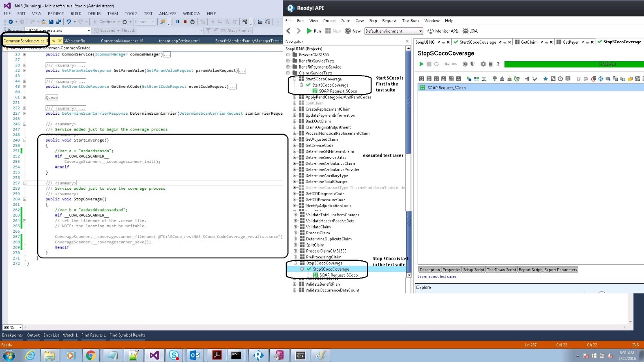Expand the ProcessCMS1500 project folder
This screenshot has width=644, height=362.
[288, 55]
